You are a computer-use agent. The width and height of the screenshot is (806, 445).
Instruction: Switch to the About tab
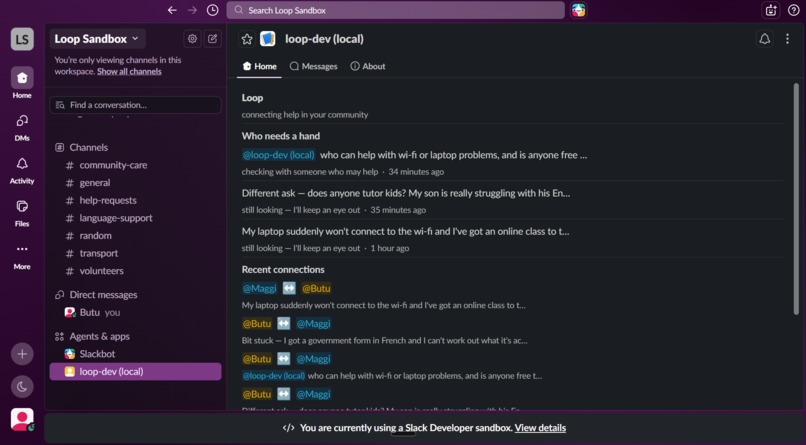pos(368,66)
